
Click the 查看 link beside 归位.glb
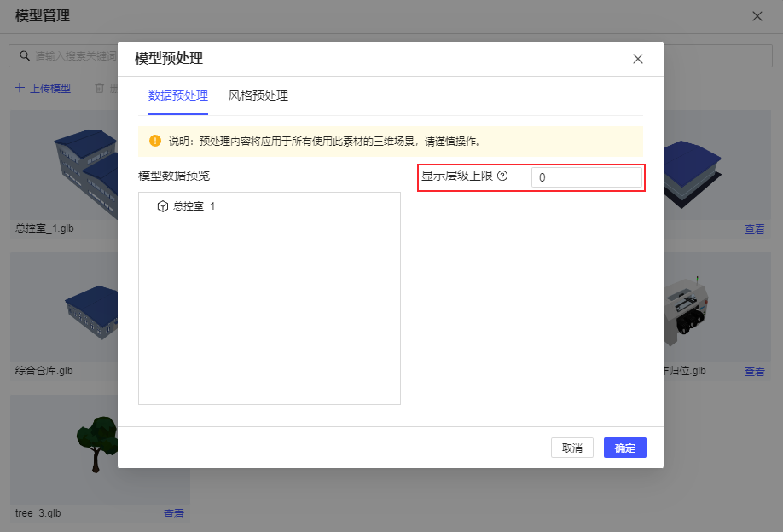pos(753,370)
